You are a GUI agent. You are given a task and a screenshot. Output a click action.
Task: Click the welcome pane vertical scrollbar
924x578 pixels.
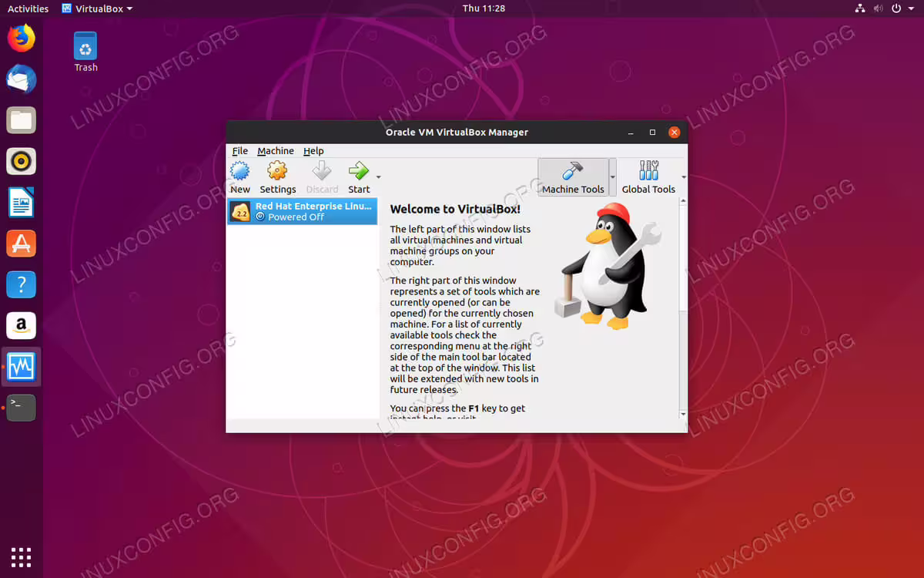[682, 308]
